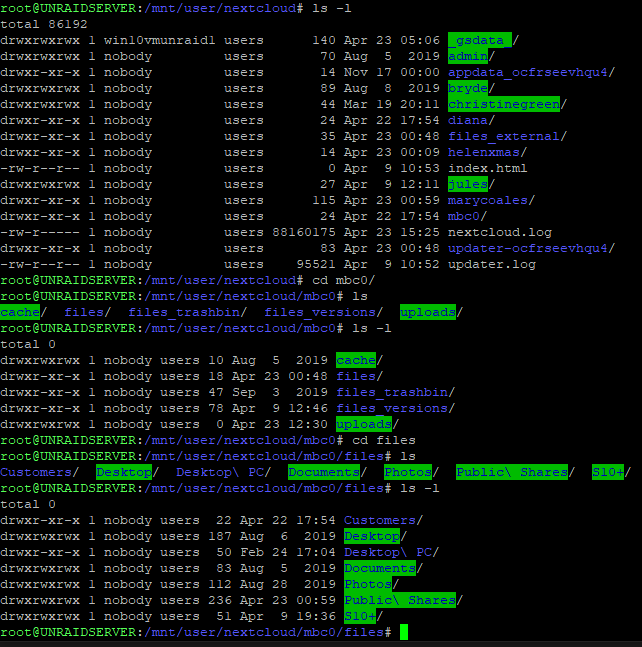Image resolution: width=642 pixels, height=647 pixels.
Task: Click 'Desktop\ PC' in the Feb 24 row
Action: (x=388, y=553)
